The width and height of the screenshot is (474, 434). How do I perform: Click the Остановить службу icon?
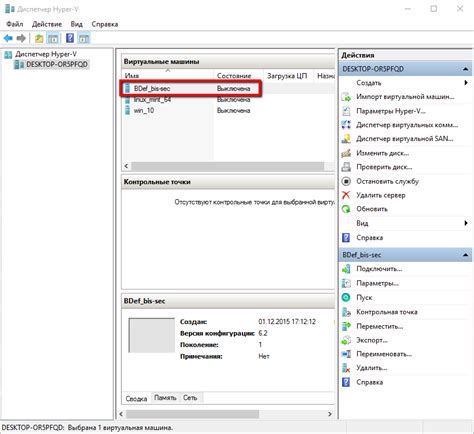click(x=346, y=181)
